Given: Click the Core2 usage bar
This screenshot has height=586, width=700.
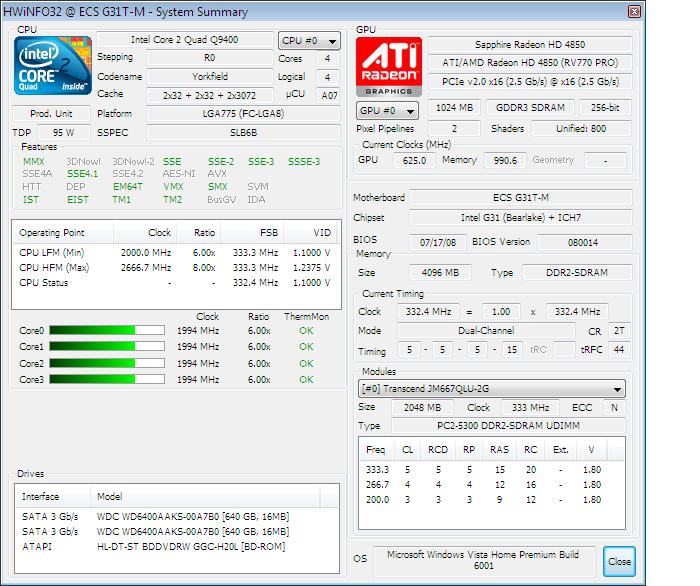Looking at the screenshot, I should click(x=107, y=363).
